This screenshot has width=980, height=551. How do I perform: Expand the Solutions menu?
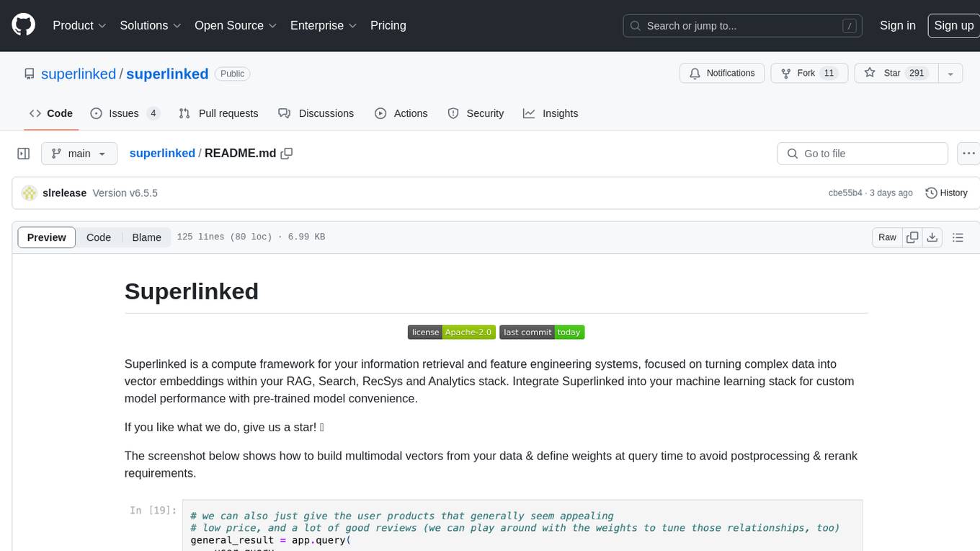click(151, 25)
